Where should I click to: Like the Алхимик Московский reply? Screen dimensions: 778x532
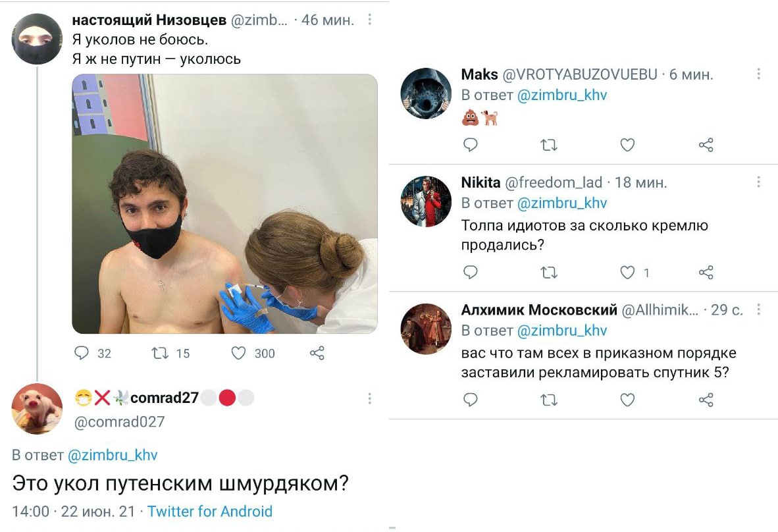pos(628,400)
